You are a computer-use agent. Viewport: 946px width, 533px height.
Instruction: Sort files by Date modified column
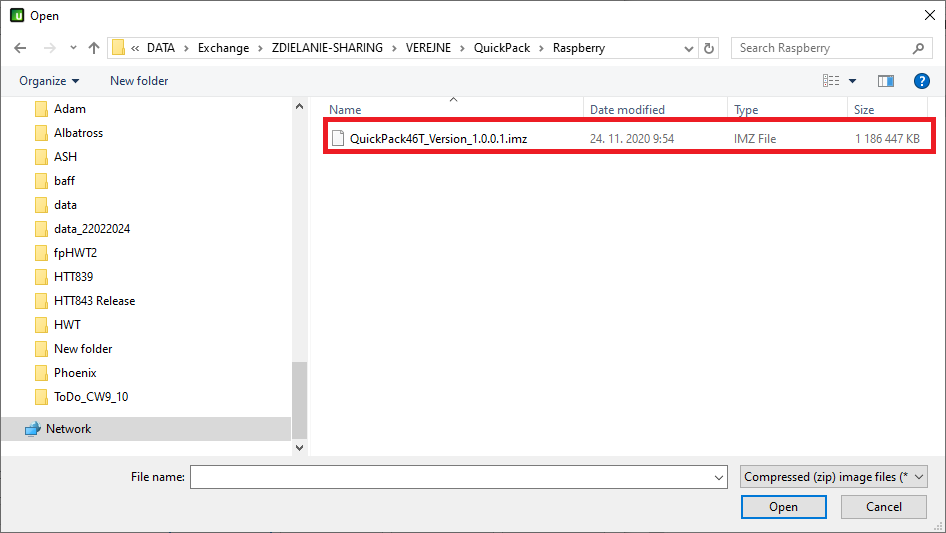627,110
